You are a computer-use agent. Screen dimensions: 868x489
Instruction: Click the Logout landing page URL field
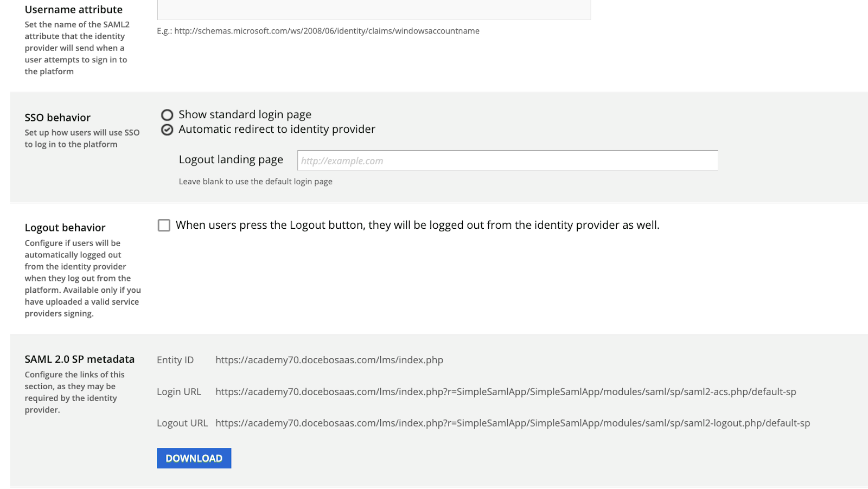[x=507, y=160]
